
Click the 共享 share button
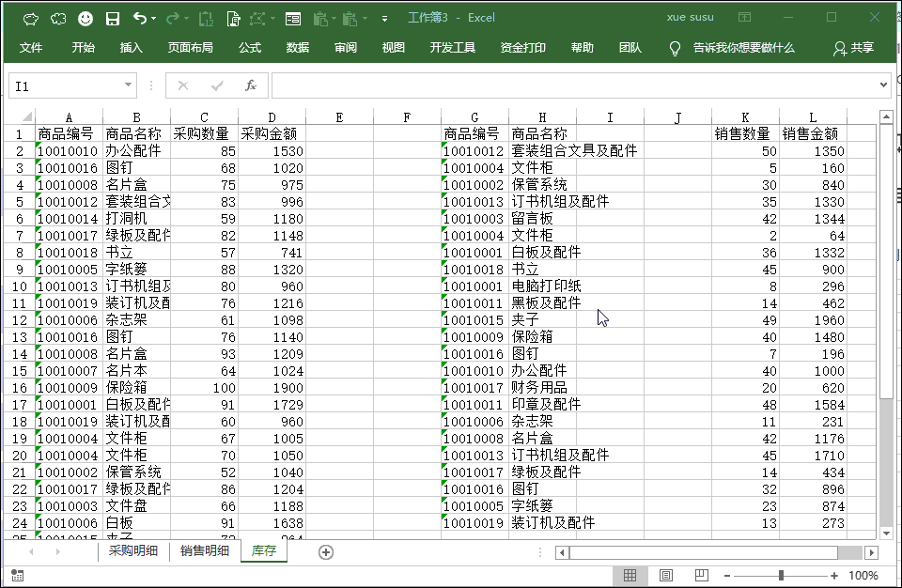854,48
